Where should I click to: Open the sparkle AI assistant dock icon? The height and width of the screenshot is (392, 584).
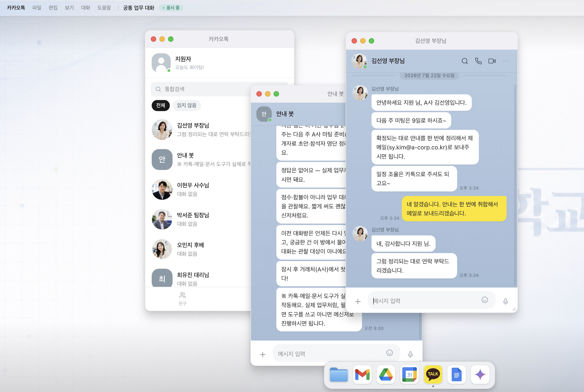tap(480, 374)
